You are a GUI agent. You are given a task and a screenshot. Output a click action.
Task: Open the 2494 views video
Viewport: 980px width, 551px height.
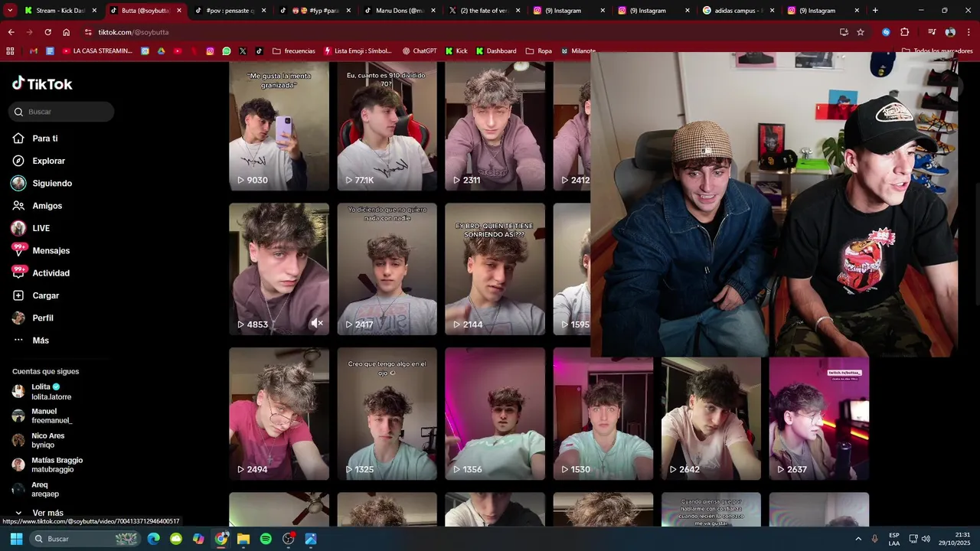click(x=279, y=413)
